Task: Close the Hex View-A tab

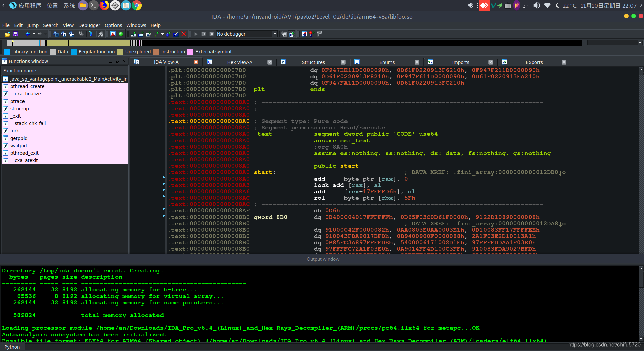Action: click(270, 62)
